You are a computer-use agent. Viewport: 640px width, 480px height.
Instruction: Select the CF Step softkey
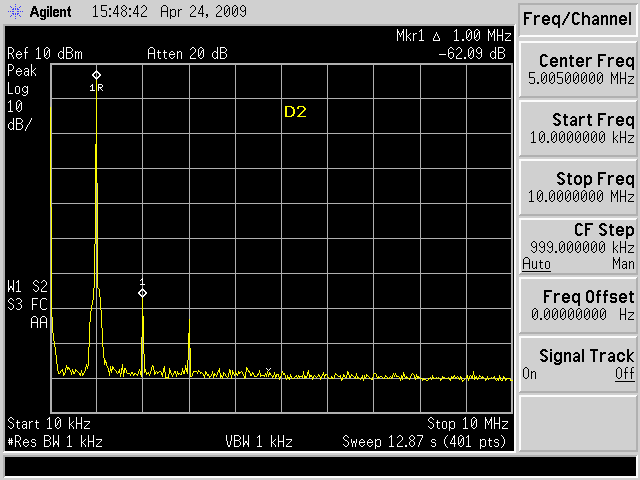pos(578,247)
